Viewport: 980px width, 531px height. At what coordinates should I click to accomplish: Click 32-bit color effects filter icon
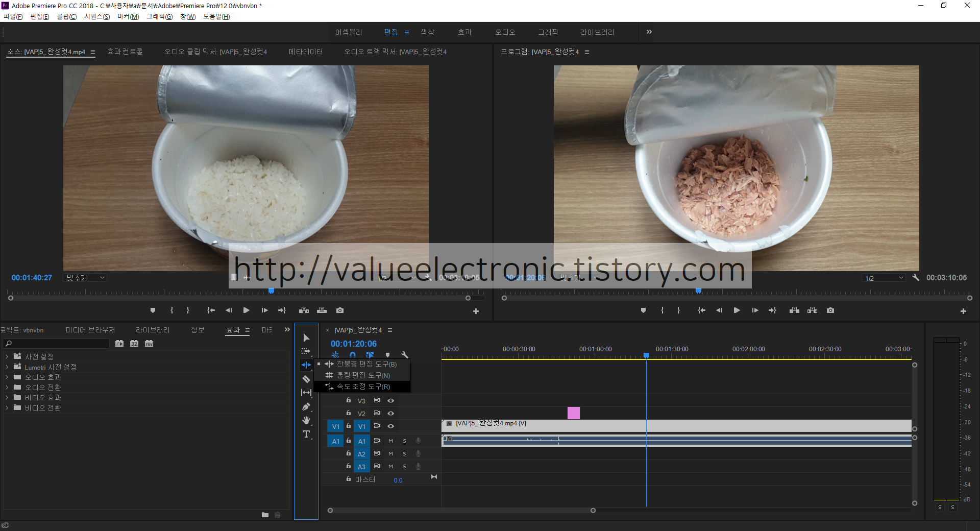click(x=134, y=344)
